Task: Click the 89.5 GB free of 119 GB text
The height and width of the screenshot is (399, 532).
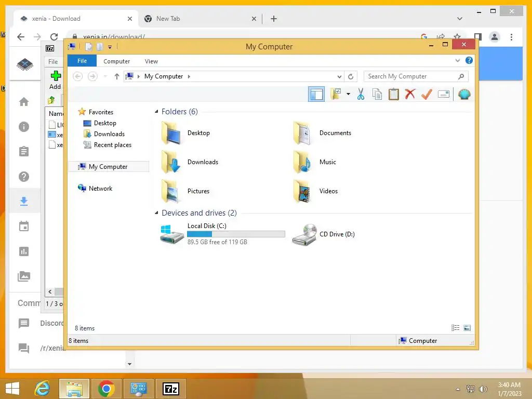Action: pyautogui.click(x=217, y=242)
